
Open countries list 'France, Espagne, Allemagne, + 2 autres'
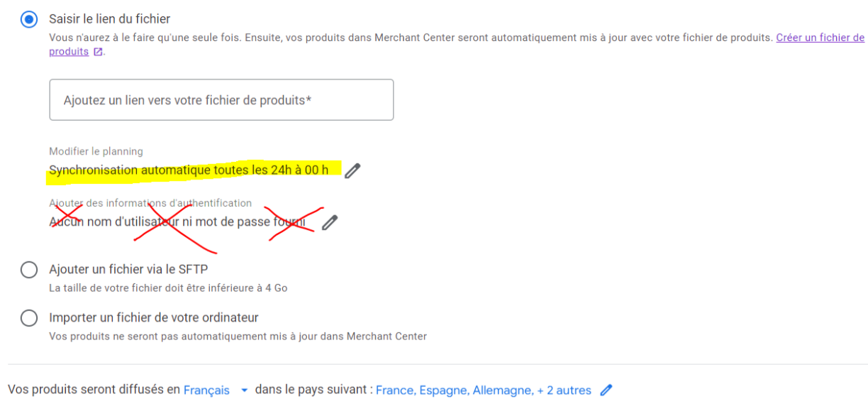pos(484,390)
